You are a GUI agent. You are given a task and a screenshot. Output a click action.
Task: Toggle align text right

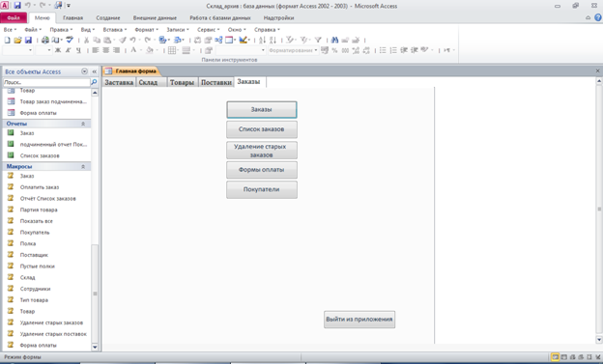[x=116, y=50]
